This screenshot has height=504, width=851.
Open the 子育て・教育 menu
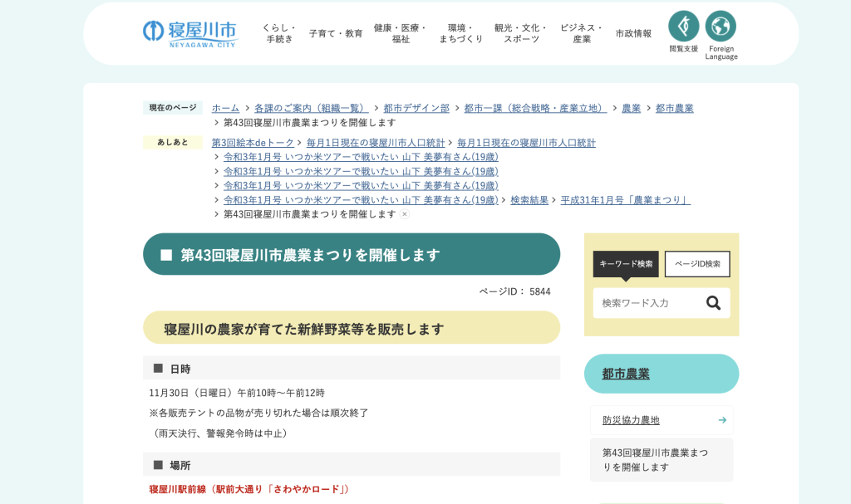point(336,33)
